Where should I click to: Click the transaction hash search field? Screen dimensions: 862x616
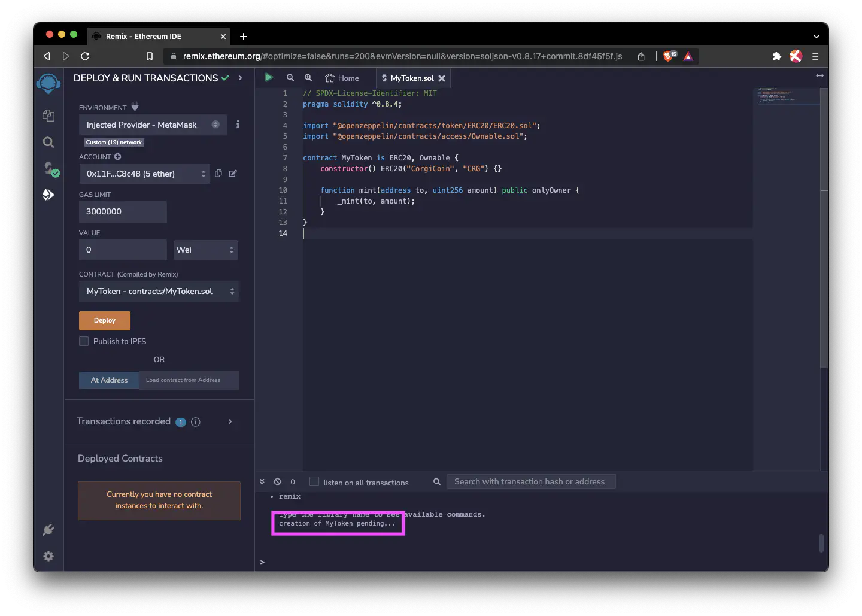[531, 481]
